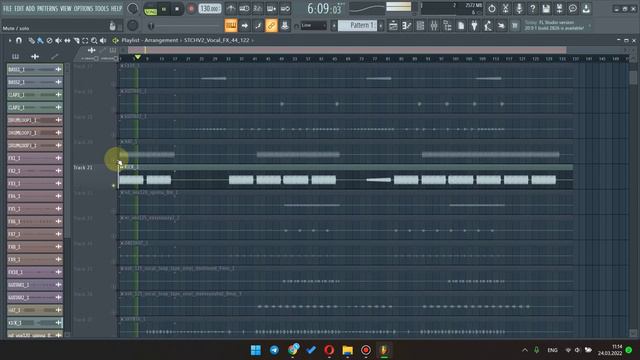Open the global snap Line dropdown
Viewport: 640px width, 360px height.
click(313, 26)
